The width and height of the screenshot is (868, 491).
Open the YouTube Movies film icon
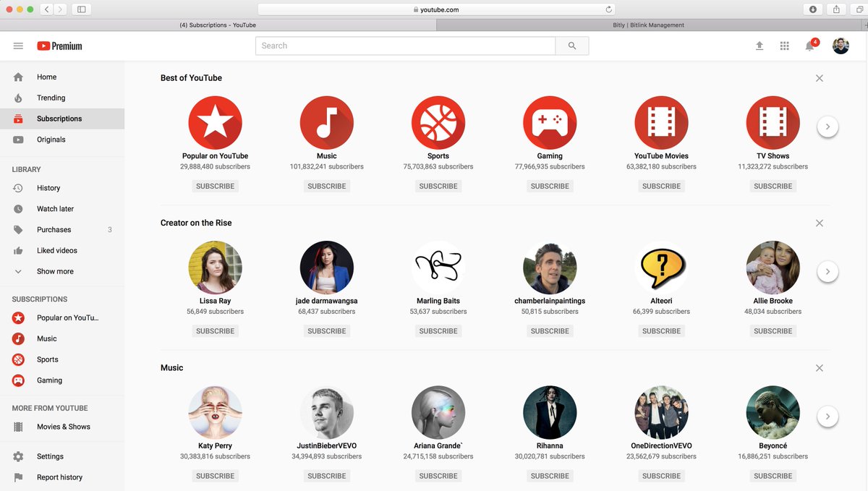[x=661, y=123]
